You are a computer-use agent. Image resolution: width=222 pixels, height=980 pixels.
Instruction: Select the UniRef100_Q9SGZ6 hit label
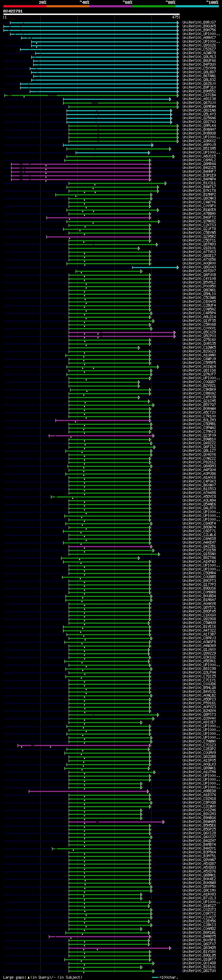[199, 45]
